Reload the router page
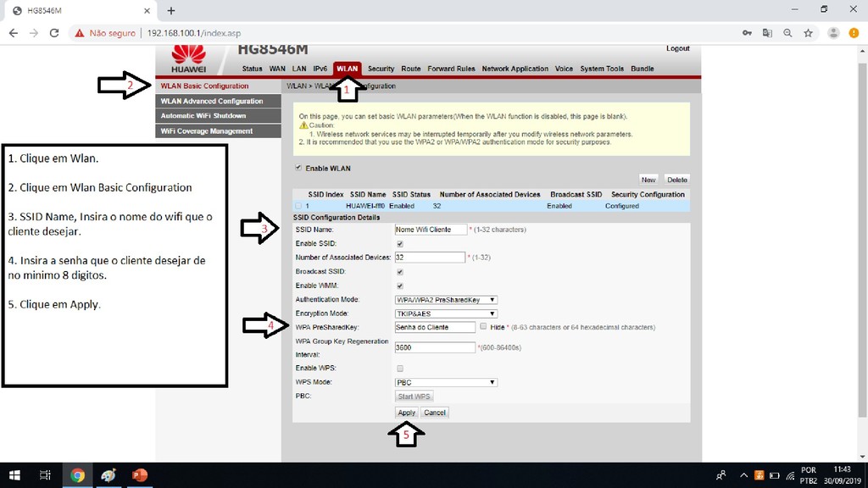Image resolution: width=868 pixels, height=488 pixels. tap(54, 33)
